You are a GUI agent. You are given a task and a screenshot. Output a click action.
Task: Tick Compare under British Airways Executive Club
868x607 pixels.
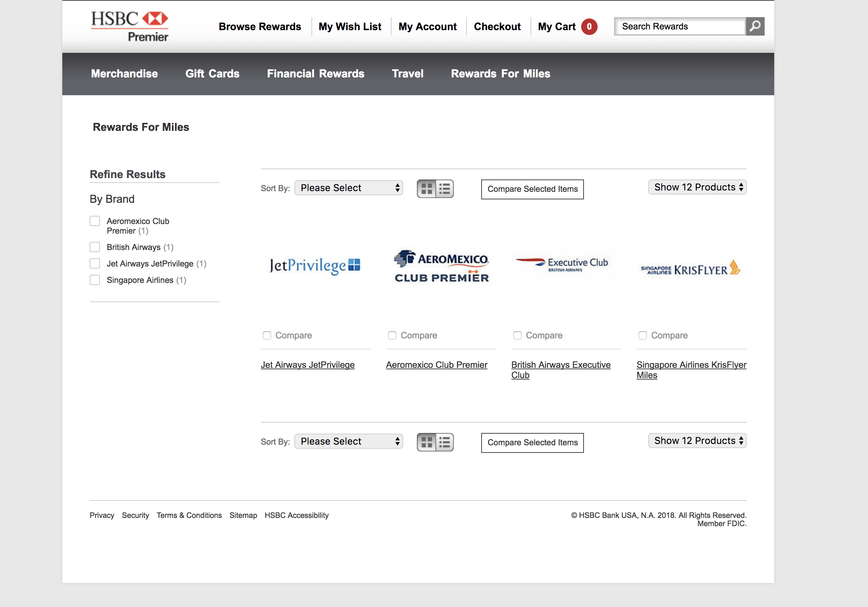click(517, 335)
